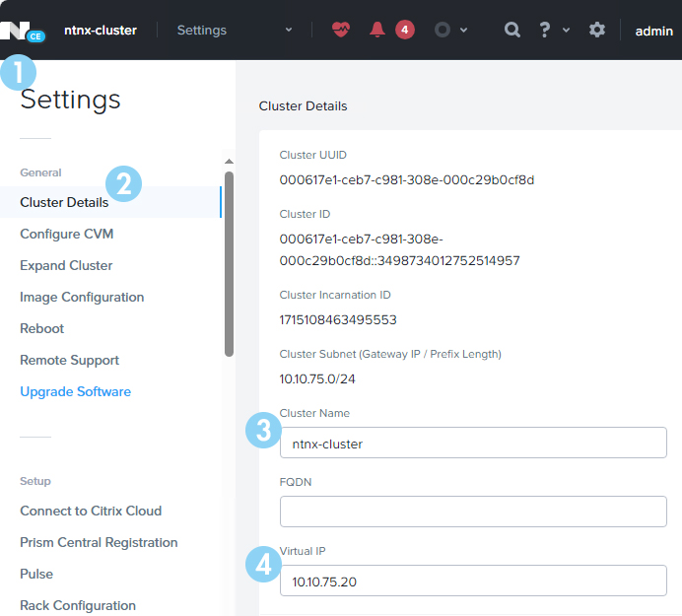The width and height of the screenshot is (682, 616).
Task: Open the alerts bell icon
Action: (377, 30)
